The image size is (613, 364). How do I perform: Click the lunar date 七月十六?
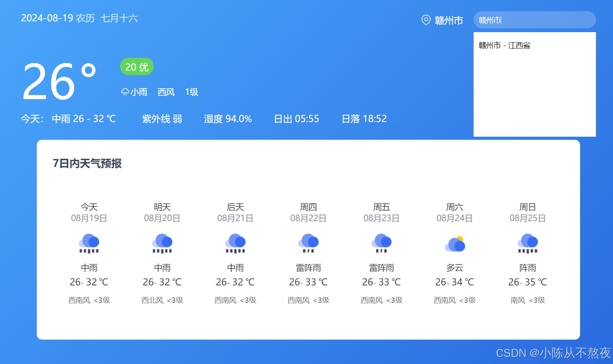pyautogui.click(x=119, y=18)
